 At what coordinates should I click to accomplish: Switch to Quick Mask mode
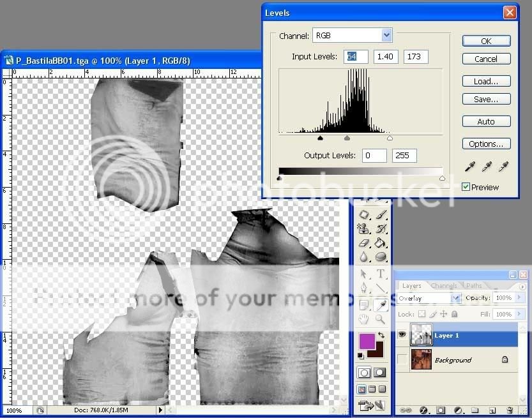pyautogui.click(x=379, y=373)
